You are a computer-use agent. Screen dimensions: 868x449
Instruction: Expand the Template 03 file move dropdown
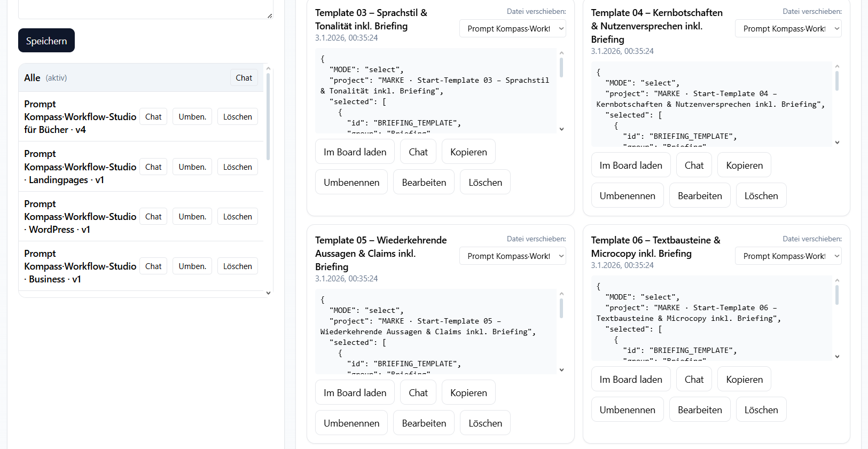pos(512,29)
